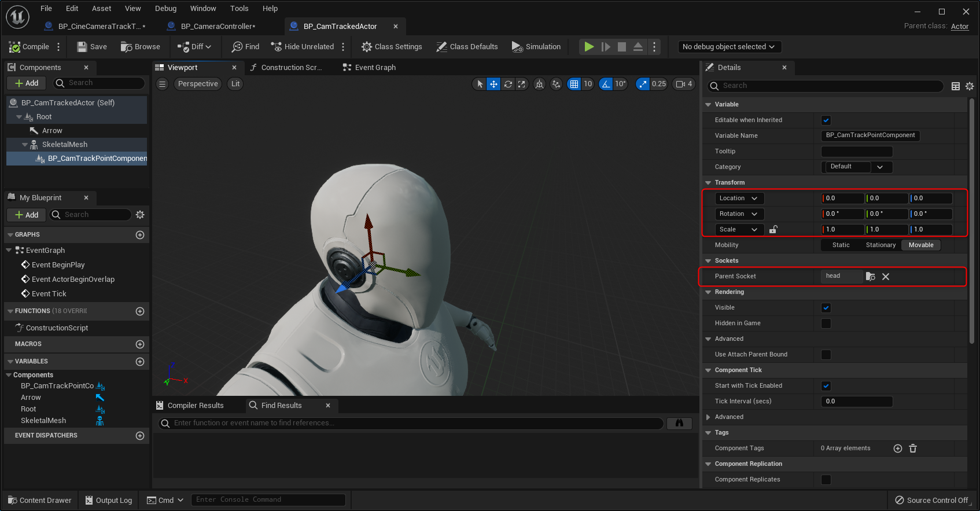Screen dimensions: 980x511
Task: Add a new graph in GRAPHS section
Action: pos(140,235)
